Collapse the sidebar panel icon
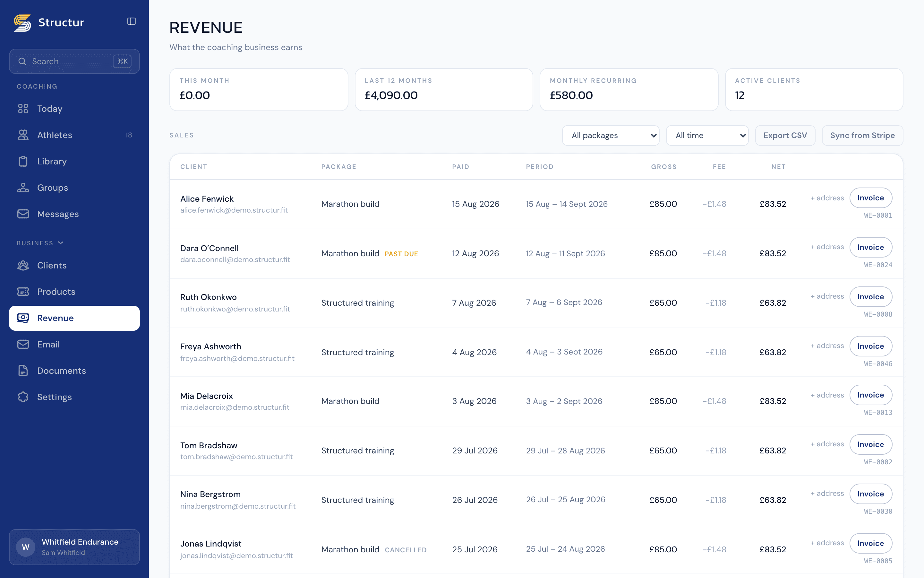 131,22
